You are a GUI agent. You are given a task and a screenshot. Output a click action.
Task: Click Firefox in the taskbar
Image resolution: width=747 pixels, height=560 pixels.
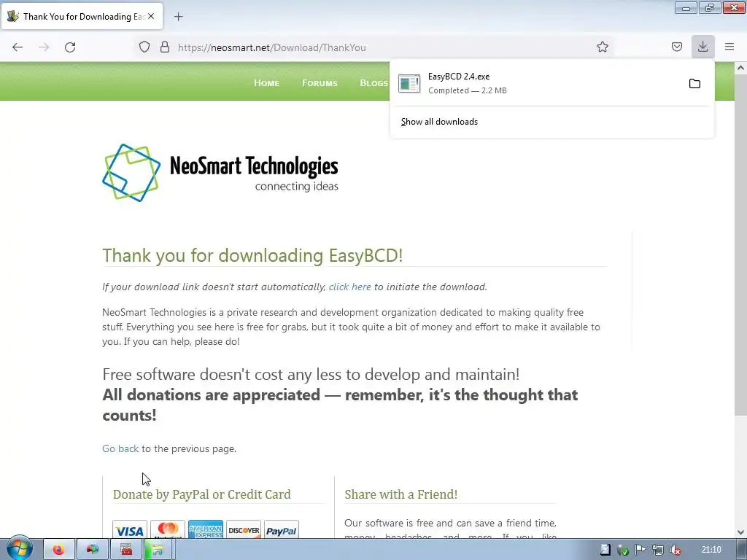(58, 550)
